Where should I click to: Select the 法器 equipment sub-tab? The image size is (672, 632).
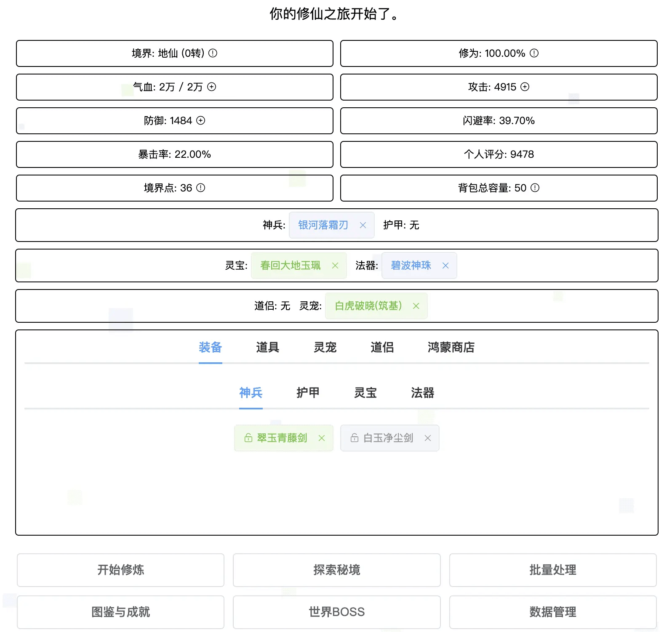(x=423, y=393)
